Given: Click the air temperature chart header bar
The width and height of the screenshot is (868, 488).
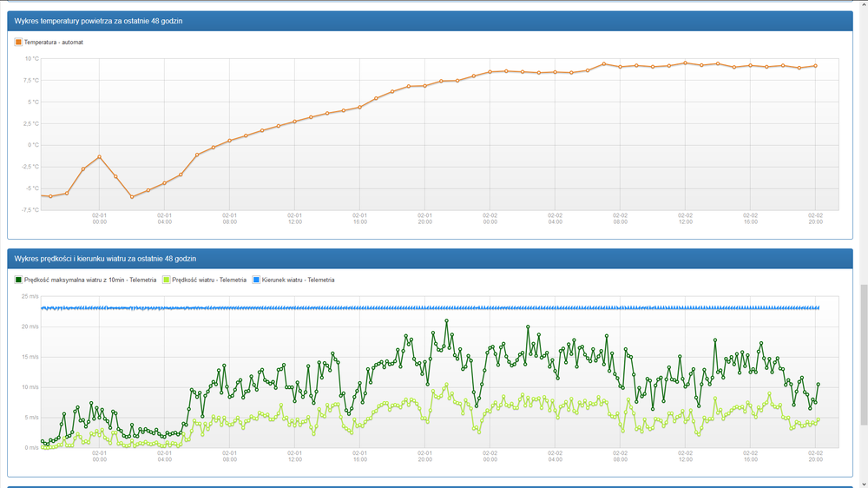Looking at the screenshot, I should click(x=431, y=21).
